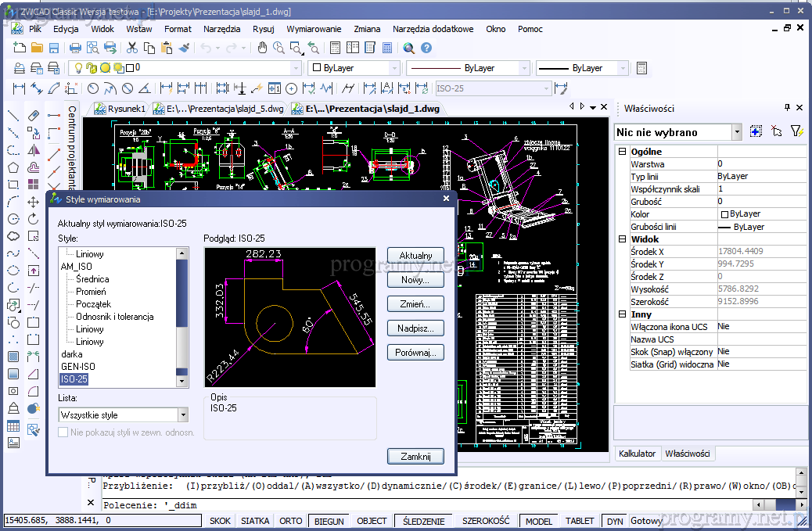The width and height of the screenshot is (812, 531).
Task: Check 'Nie pokazuj styli w zewn. odnosn.' box
Action: pos(64,432)
